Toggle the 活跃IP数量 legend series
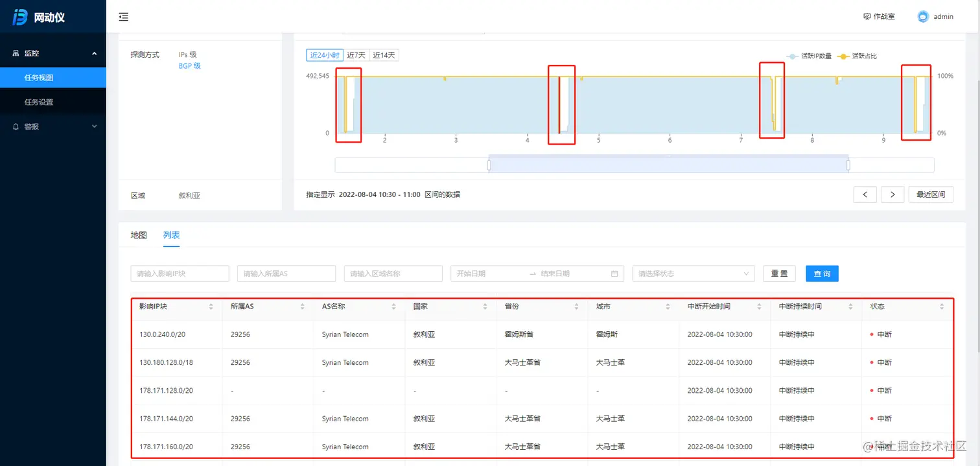980x466 pixels. [x=809, y=56]
